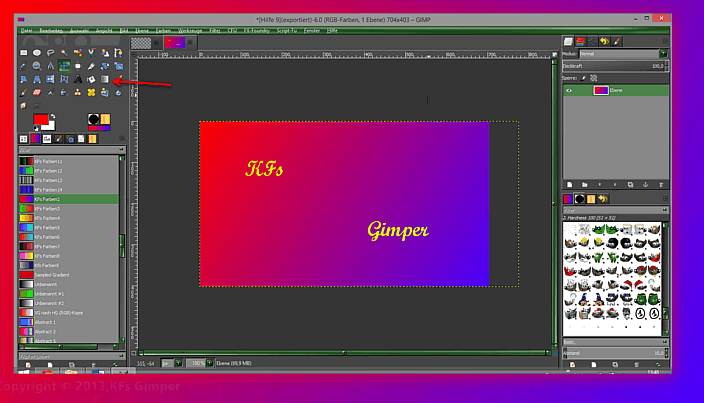Select the Heal tool
Viewport: 704px width, 403px height.
coord(91,92)
